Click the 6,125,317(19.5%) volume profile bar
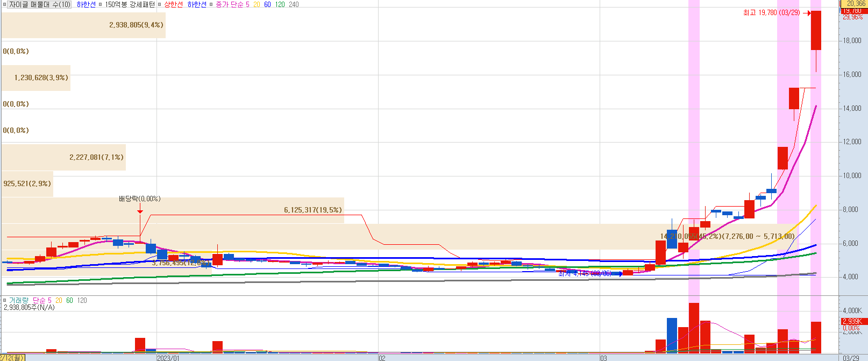This screenshot has height=361, width=868. click(173, 210)
